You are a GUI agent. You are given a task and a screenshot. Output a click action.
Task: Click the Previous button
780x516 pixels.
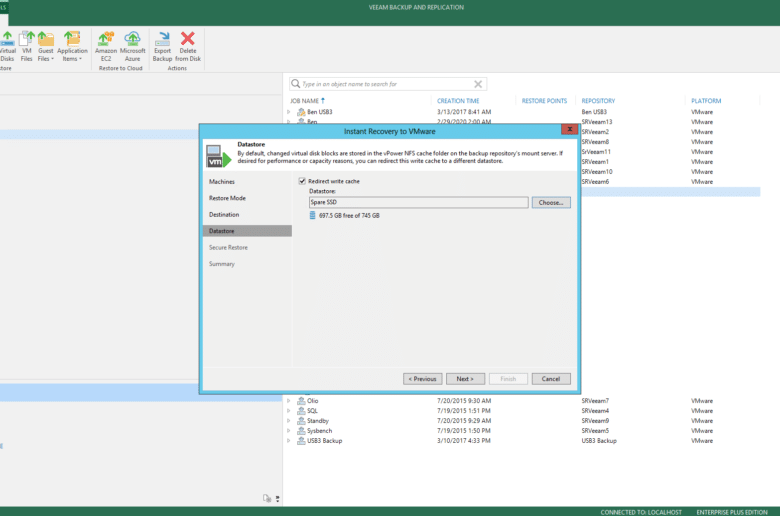pos(422,379)
